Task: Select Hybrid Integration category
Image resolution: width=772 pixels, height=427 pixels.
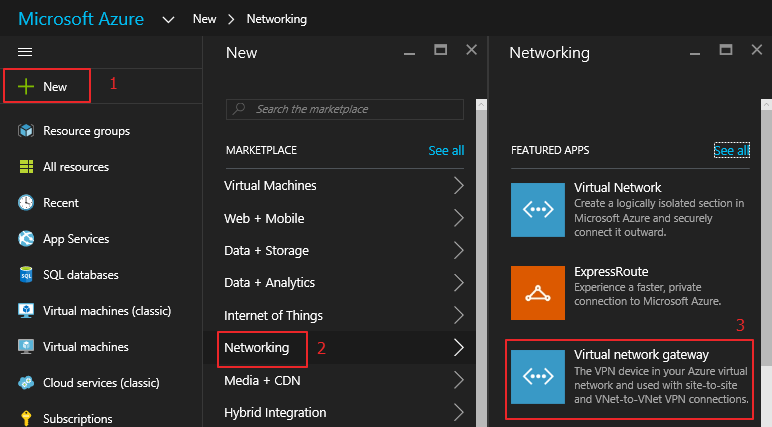Action: [275, 413]
